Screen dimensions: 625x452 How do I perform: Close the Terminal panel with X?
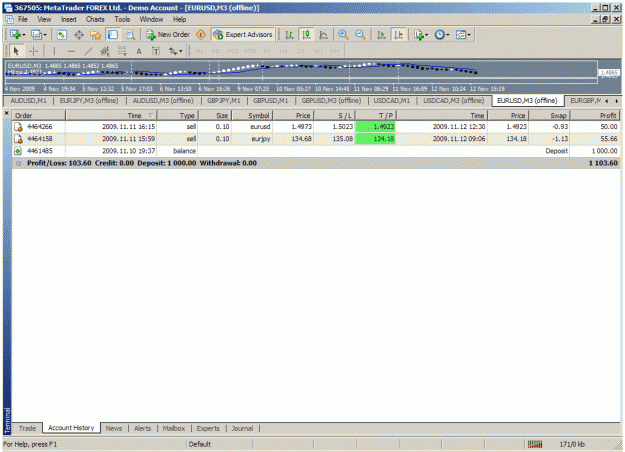point(6,114)
